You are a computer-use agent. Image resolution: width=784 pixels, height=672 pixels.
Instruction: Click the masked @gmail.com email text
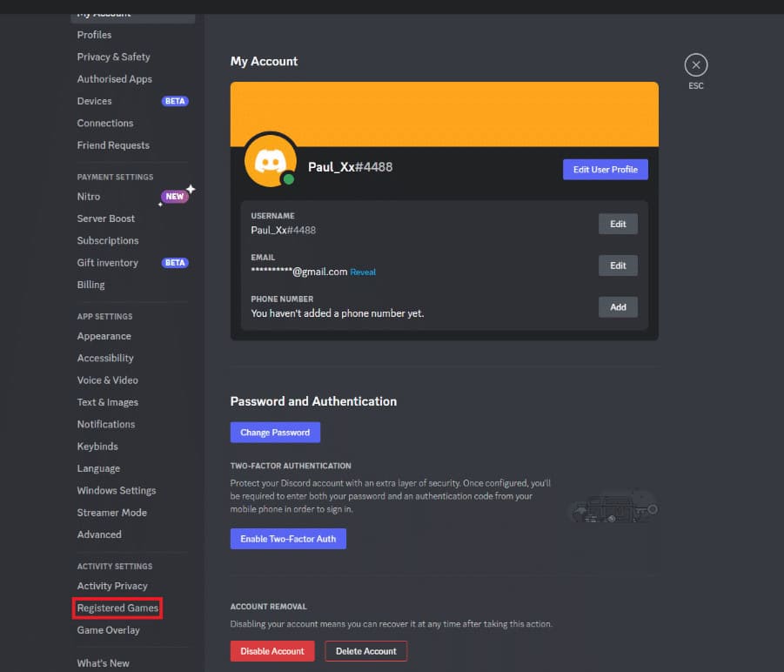tap(299, 272)
